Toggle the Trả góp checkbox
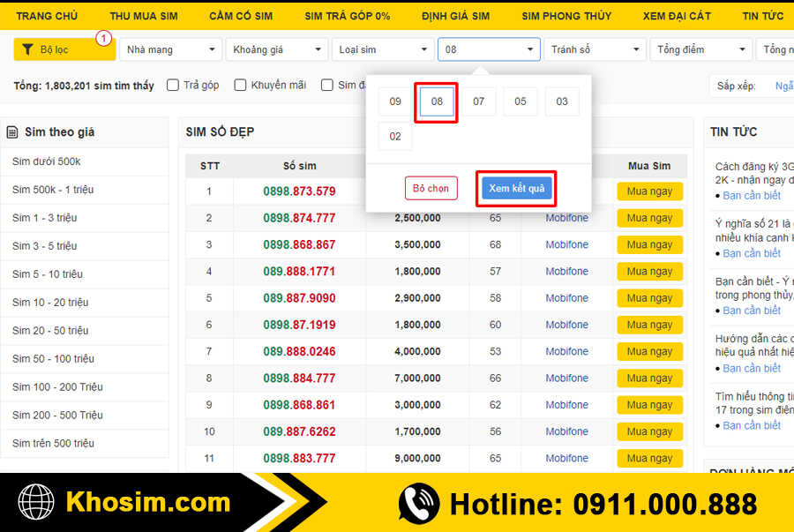Viewport: 794px width, 532px height. point(173,85)
